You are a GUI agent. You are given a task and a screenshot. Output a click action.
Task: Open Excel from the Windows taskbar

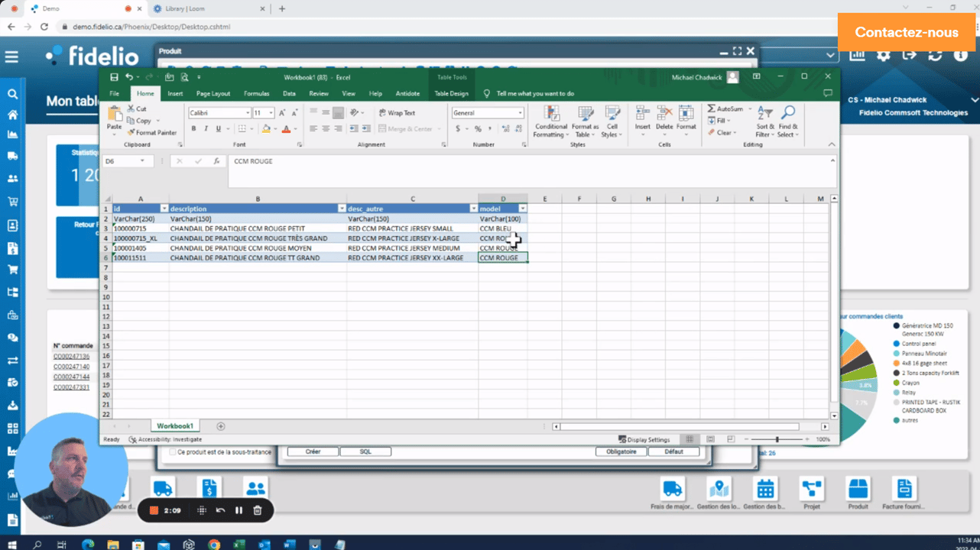tap(239, 544)
